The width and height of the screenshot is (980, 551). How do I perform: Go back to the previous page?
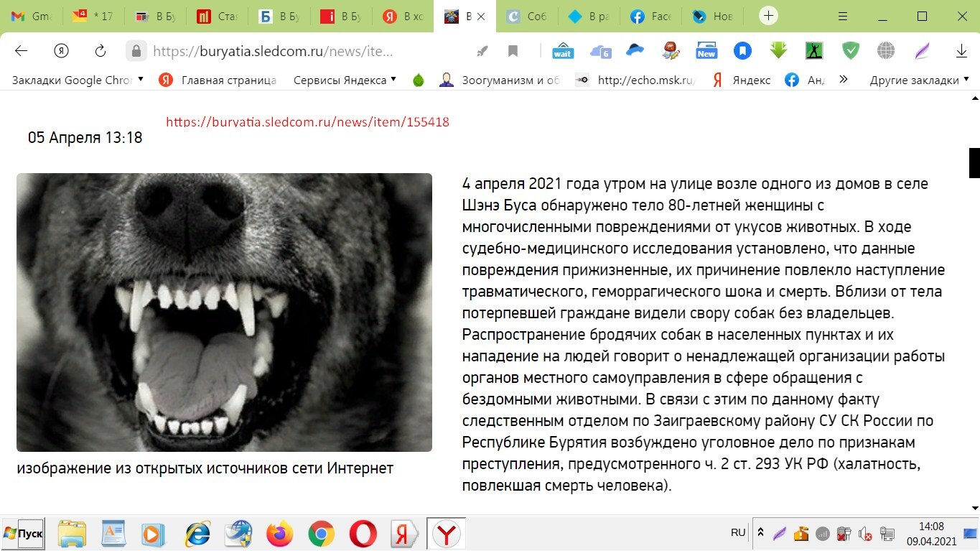click(21, 51)
